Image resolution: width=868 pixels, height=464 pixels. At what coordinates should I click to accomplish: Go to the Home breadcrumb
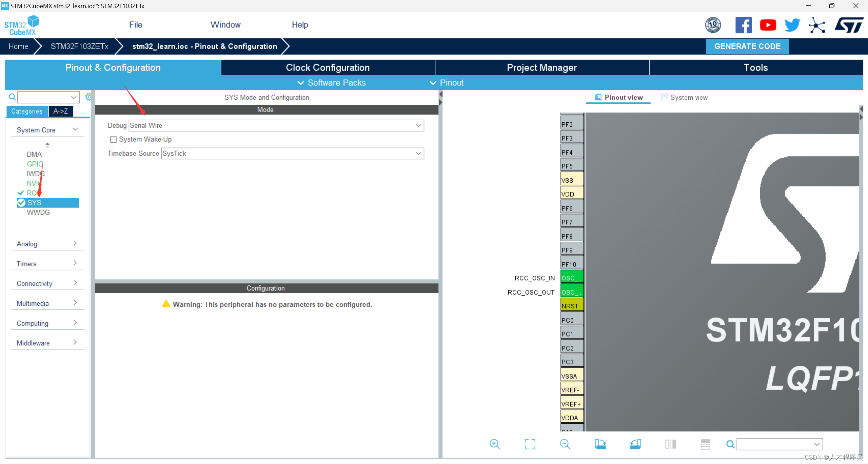click(x=18, y=46)
